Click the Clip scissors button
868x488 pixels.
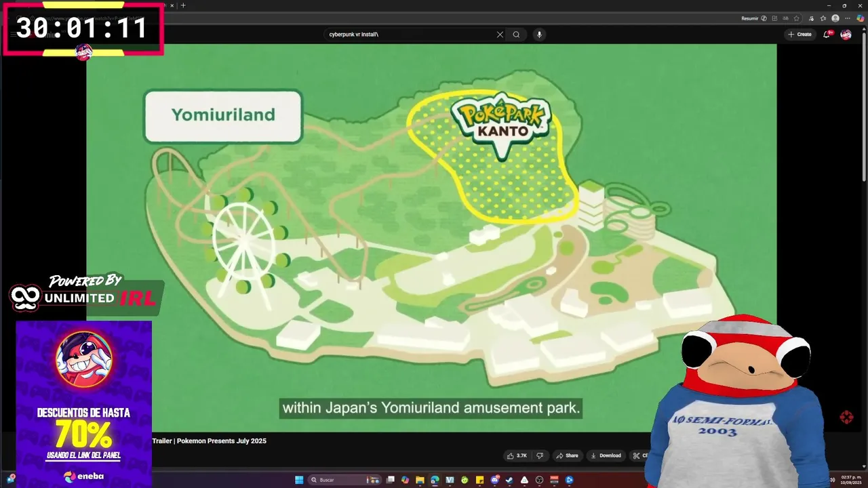[639, 455]
